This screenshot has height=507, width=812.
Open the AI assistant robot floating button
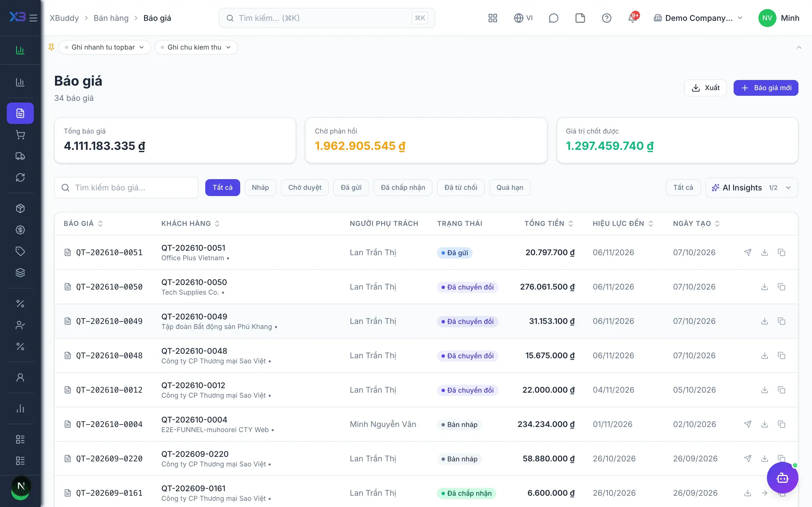pos(782,477)
